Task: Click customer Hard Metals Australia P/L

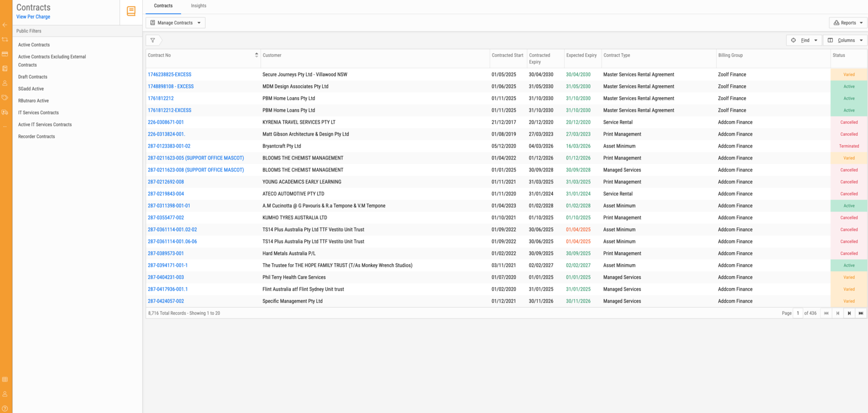Action: 289,253
